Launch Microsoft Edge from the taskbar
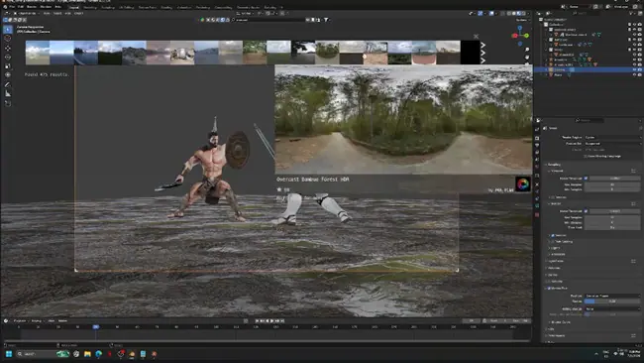The height and width of the screenshot is (363, 644). coord(98,354)
